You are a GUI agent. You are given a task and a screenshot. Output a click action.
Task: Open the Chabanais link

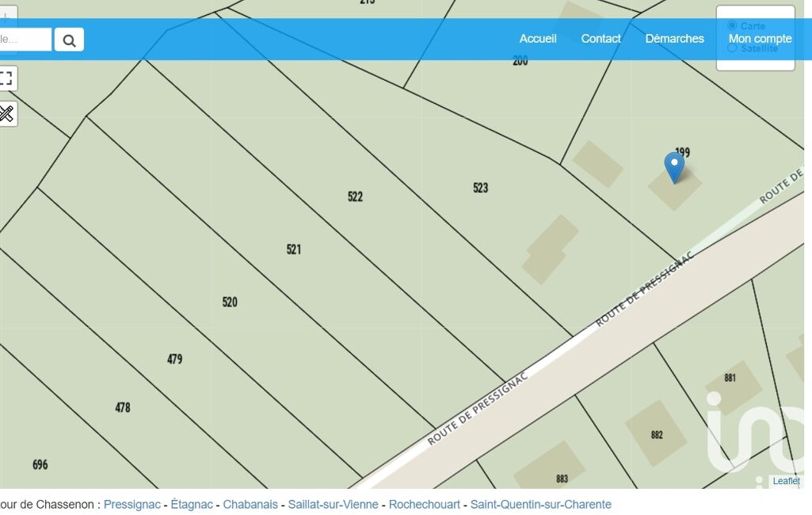point(250,505)
